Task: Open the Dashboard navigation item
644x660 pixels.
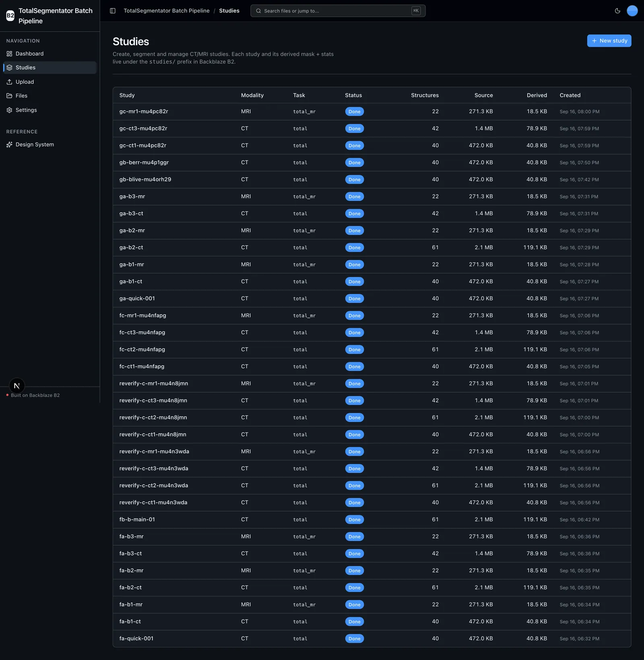Action: [x=50, y=54]
